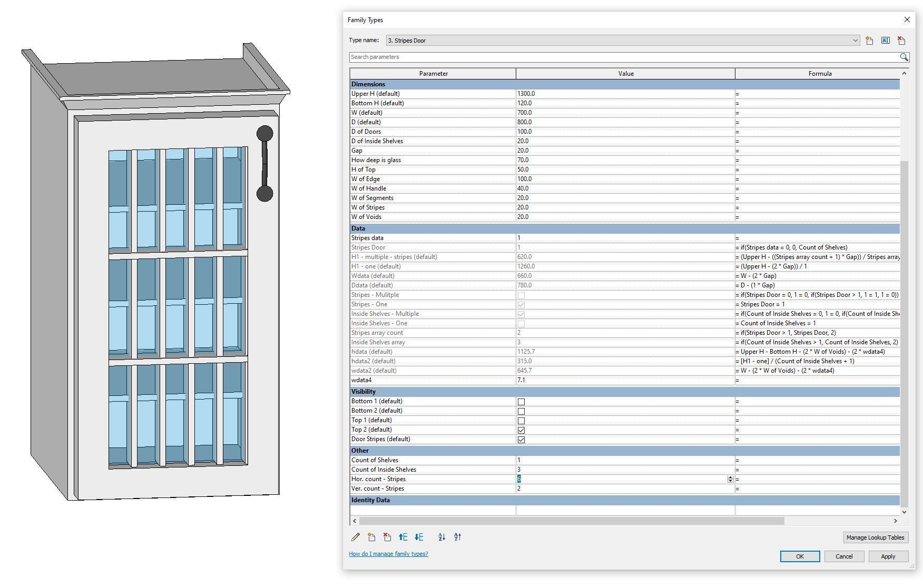Click into the Search parameters field
The height and width of the screenshot is (588, 923).
pyautogui.click(x=624, y=57)
